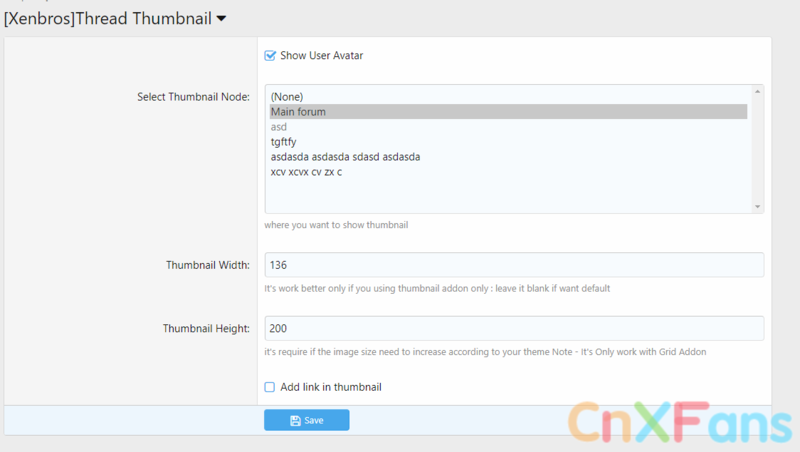The width and height of the screenshot is (800, 452).
Task: Select the tgftfy node option
Action: point(283,142)
